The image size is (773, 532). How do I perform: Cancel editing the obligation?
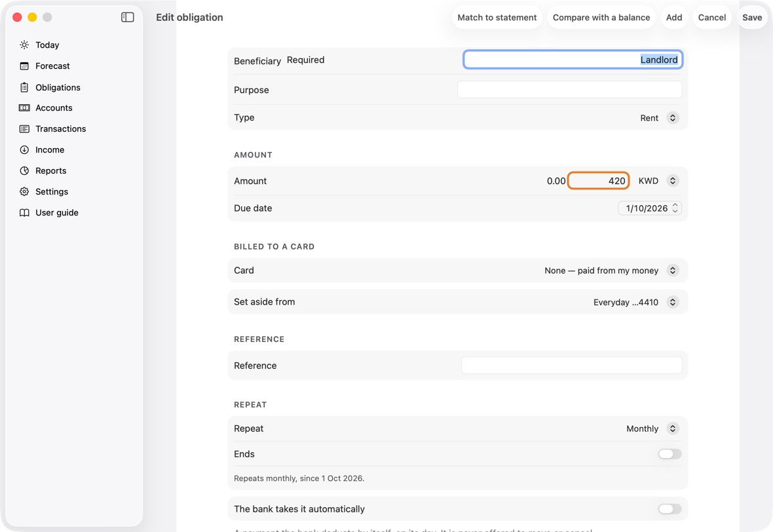pos(712,17)
